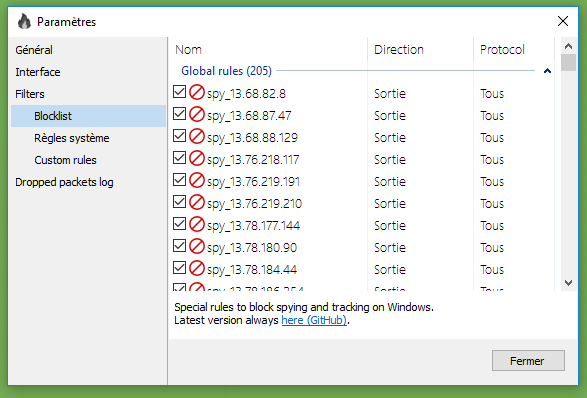Click the prohibition icon for spy_13.76.218.117

pyautogui.click(x=197, y=158)
